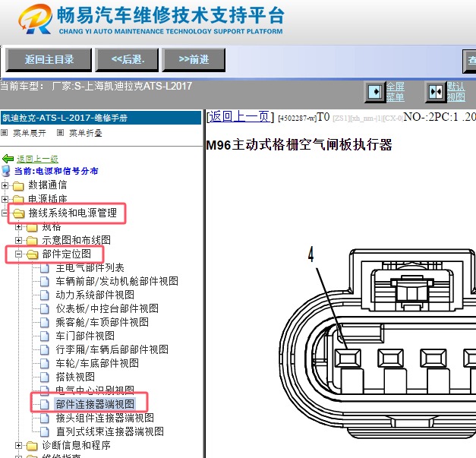Collapse the 部件定位图 node
Screen dimensions: 476x458
pyautogui.click(x=18, y=254)
